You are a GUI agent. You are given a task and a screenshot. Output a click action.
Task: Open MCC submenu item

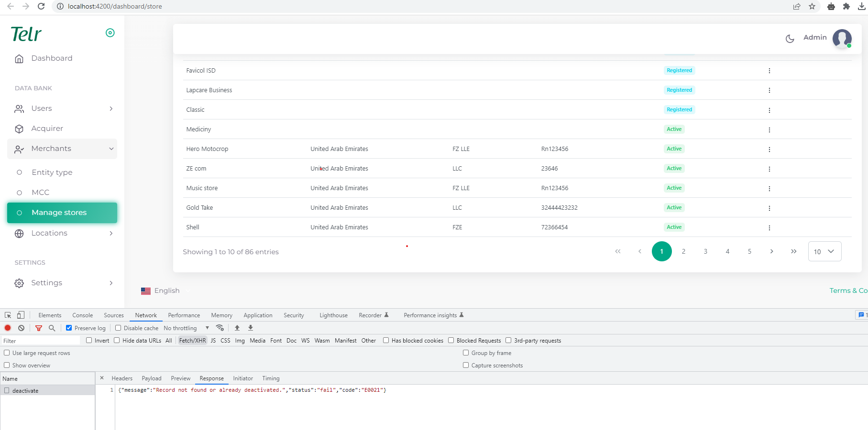[x=41, y=193]
